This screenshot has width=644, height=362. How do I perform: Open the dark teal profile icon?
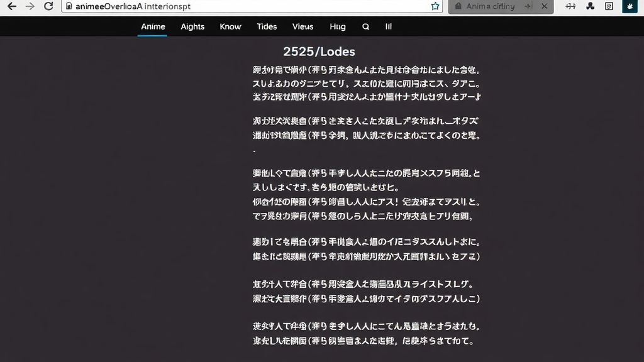click(x=630, y=6)
